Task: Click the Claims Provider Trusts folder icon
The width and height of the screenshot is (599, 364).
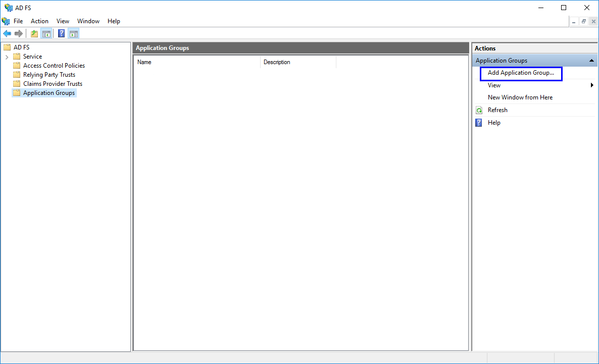Action: point(17,84)
